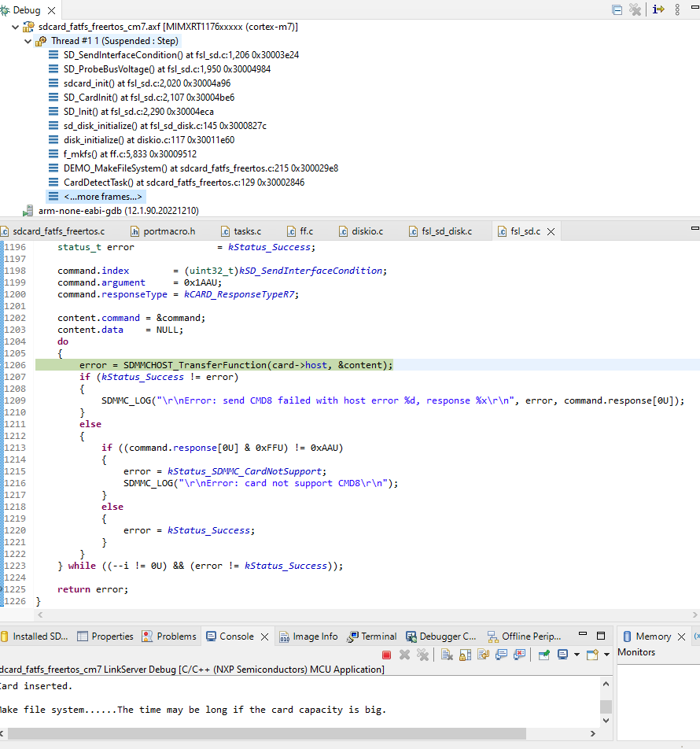The image size is (700, 749).
Task: Click editor horizontal scrollbar right arrow
Action: click(695, 614)
